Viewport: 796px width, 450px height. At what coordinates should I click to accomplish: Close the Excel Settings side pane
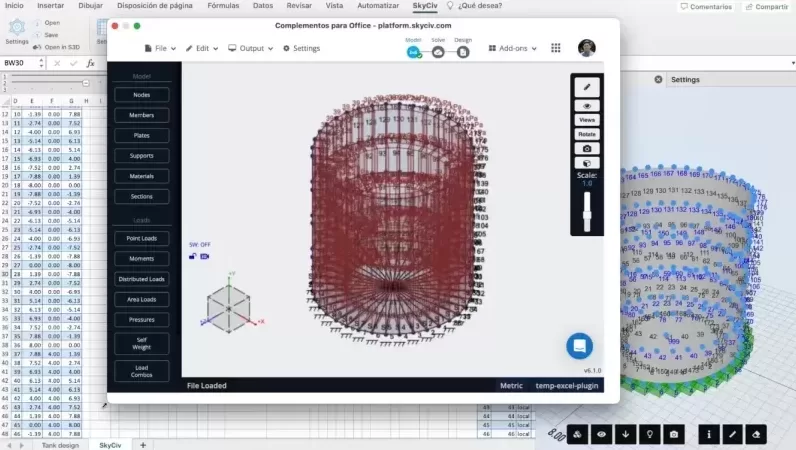point(658,79)
